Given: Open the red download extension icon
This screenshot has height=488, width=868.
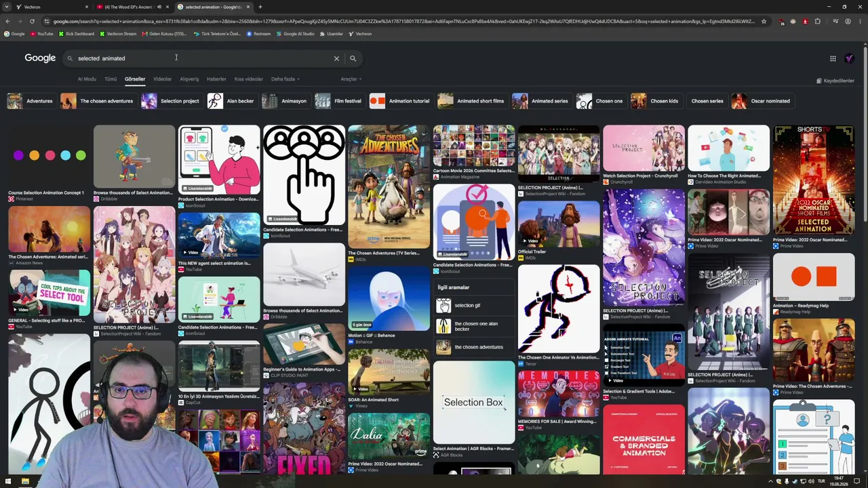Looking at the screenshot, I should tap(805, 21).
